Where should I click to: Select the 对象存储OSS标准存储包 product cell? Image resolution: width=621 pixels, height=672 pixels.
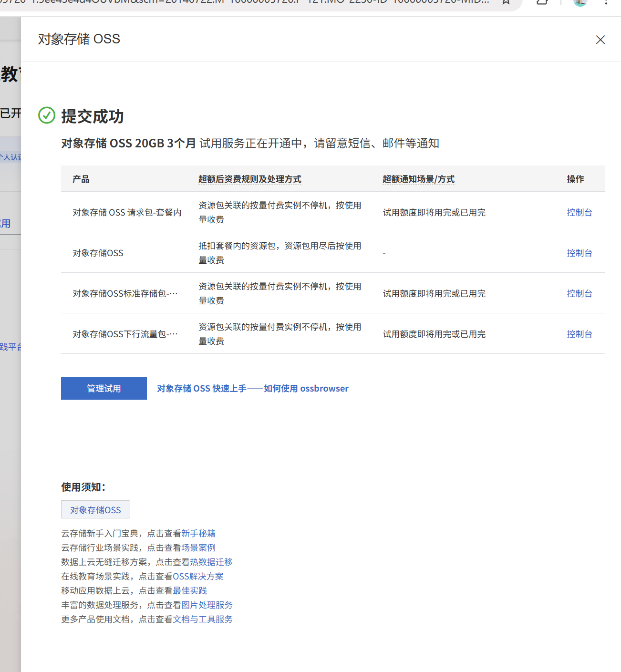tap(125, 293)
